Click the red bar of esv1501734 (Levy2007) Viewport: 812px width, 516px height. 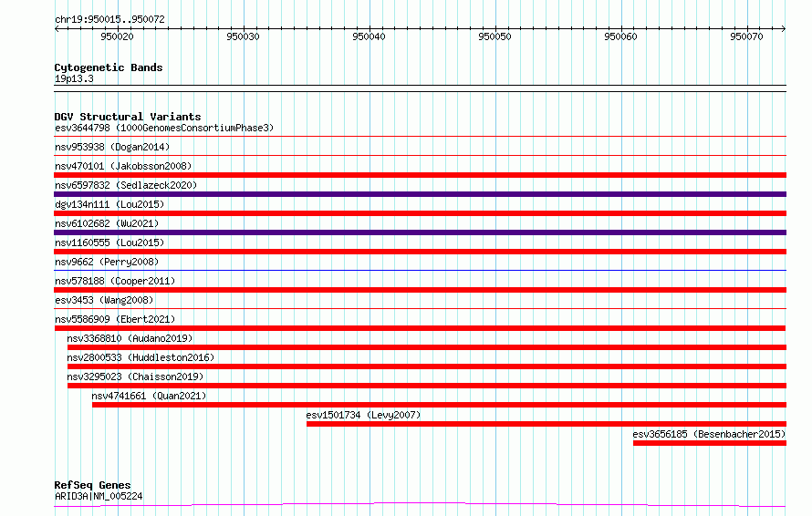[547, 424]
